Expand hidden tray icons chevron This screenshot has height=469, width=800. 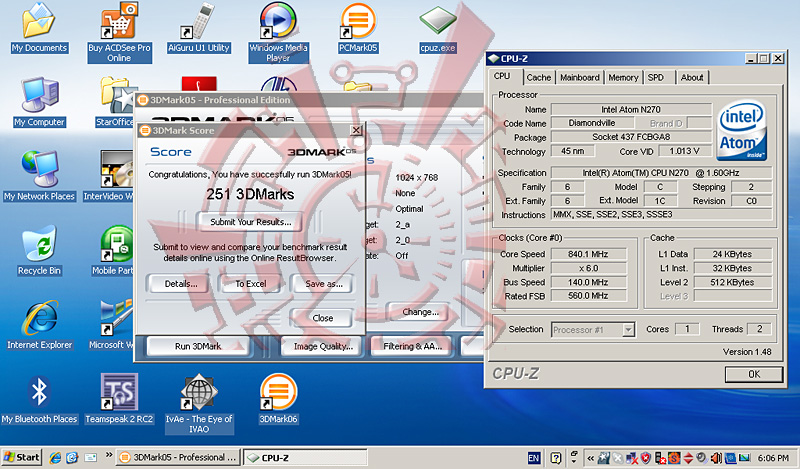pyautogui.click(x=590, y=458)
